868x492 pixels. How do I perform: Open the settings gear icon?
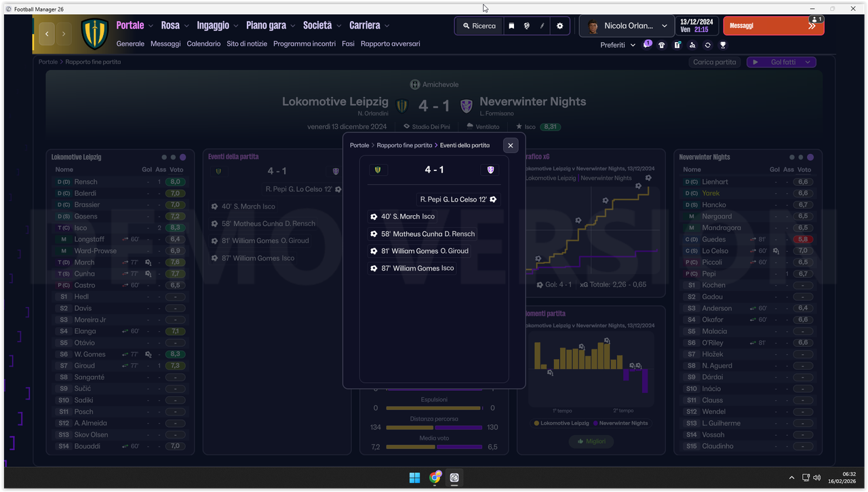pos(559,26)
